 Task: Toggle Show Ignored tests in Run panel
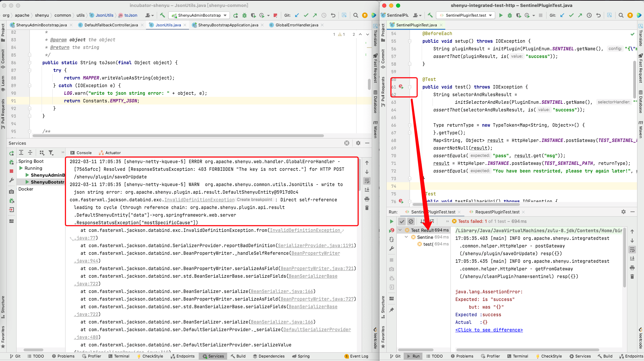click(411, 221)
